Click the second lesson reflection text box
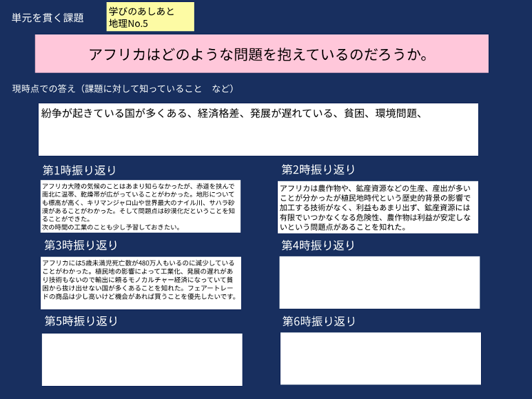The width and height of the screenshot is (532, 399). [x=378, y=207]
